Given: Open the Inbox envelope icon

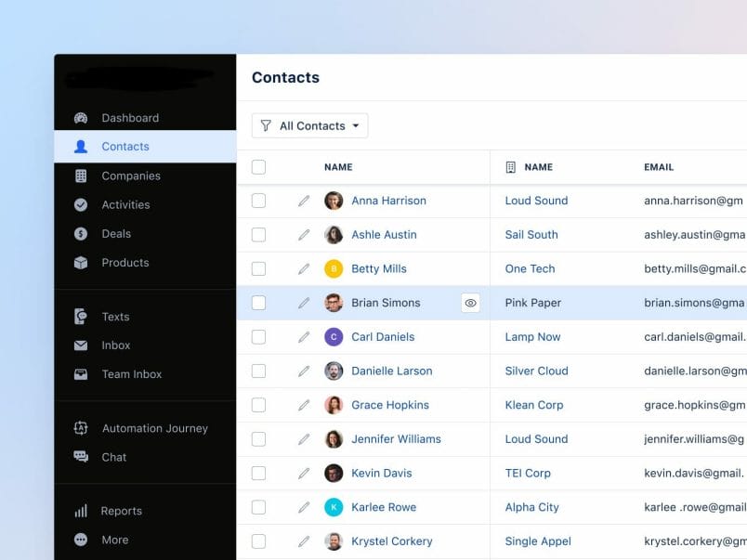Looking at the screenshot, I should [81, 345].
